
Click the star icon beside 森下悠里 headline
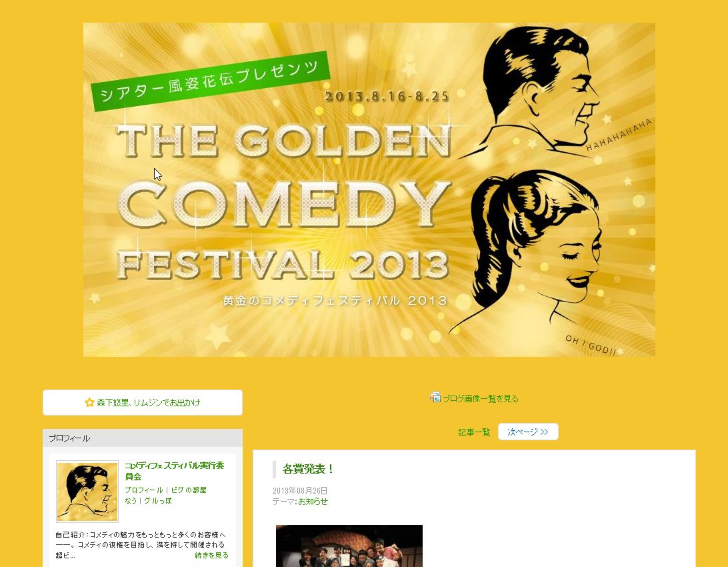click(x=89, y=402)
